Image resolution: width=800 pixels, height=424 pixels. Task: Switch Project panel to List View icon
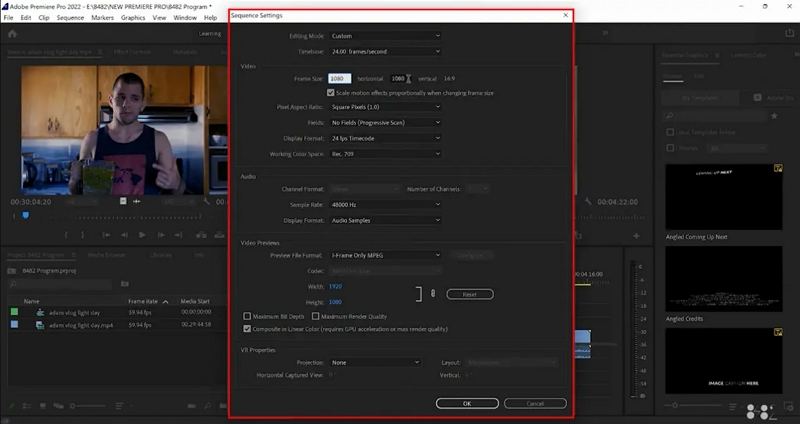point(27,406)
